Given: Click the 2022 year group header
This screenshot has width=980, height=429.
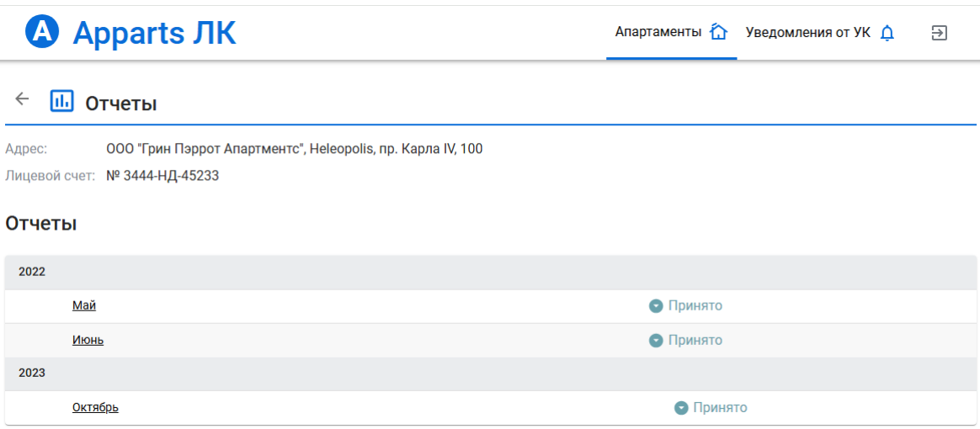Looking at the screenshot, I should (32, 273).
